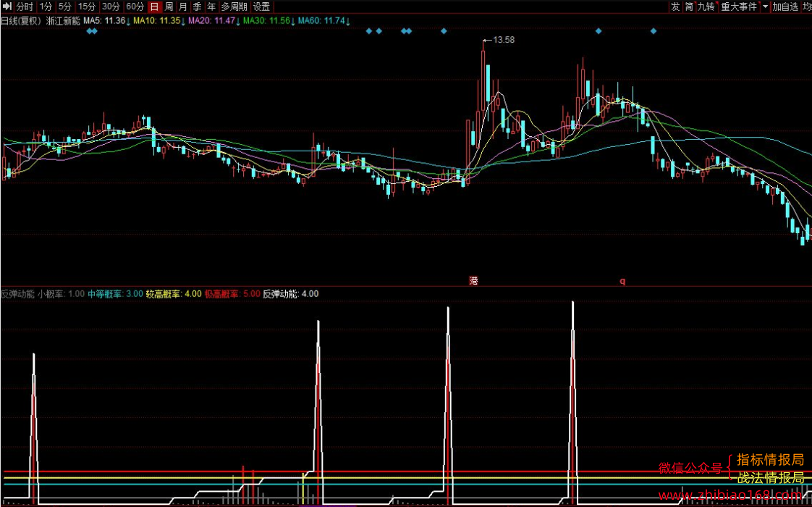Image resolution: width=812 pixels, height=507 pixels.
Task: Click the yellow MA10 legend label
Action: (156, 21)
